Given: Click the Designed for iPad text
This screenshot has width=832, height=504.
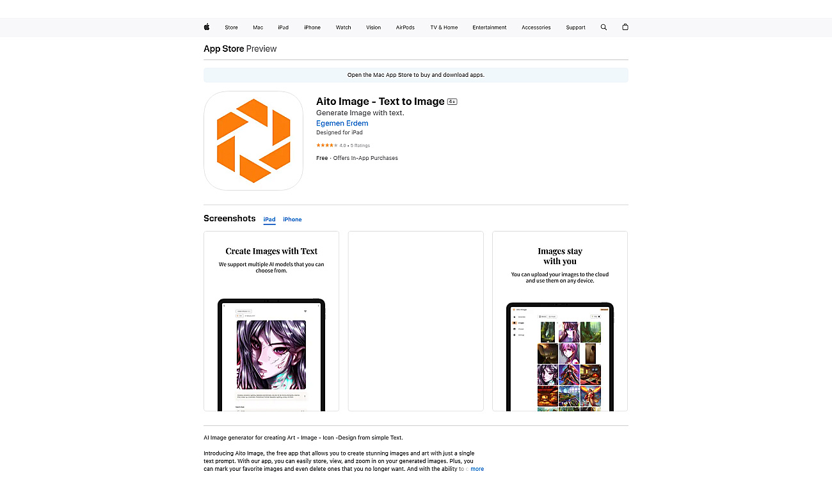Looking at the screenshot, I should [339, 132].
